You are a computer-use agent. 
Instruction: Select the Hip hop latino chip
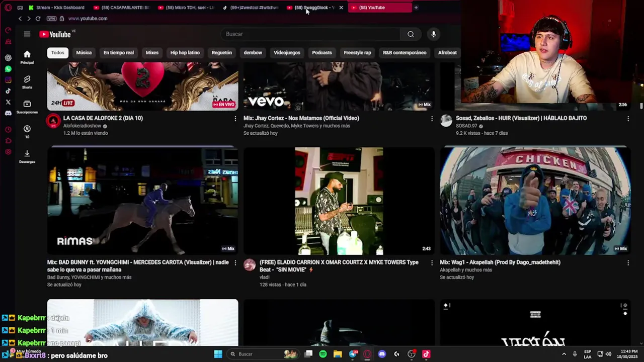tap(185, 53)
